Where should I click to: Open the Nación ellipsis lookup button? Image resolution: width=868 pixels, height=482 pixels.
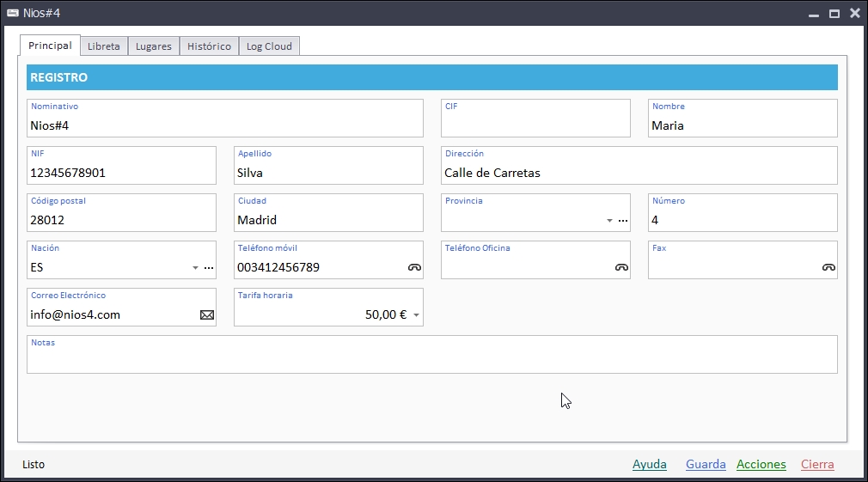point(209,268)
